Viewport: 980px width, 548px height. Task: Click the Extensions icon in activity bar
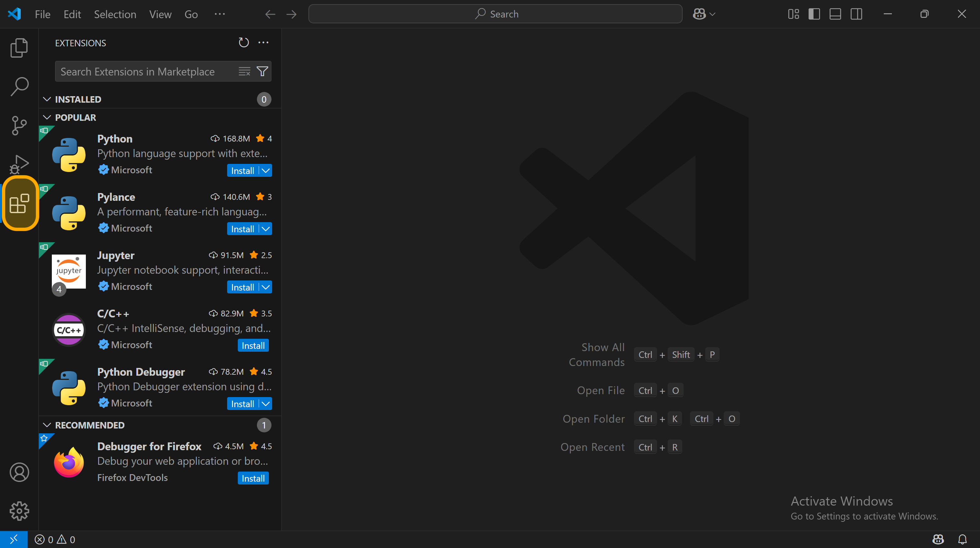pyautogui.click(x=19, y=203)
